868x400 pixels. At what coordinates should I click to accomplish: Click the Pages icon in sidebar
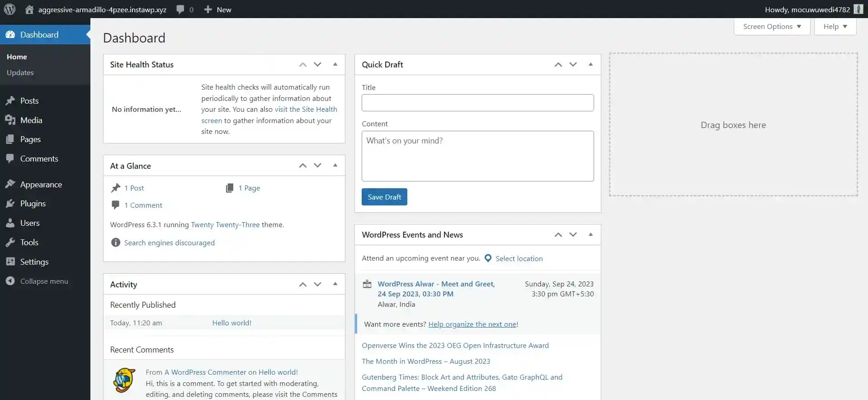point(10,139)
